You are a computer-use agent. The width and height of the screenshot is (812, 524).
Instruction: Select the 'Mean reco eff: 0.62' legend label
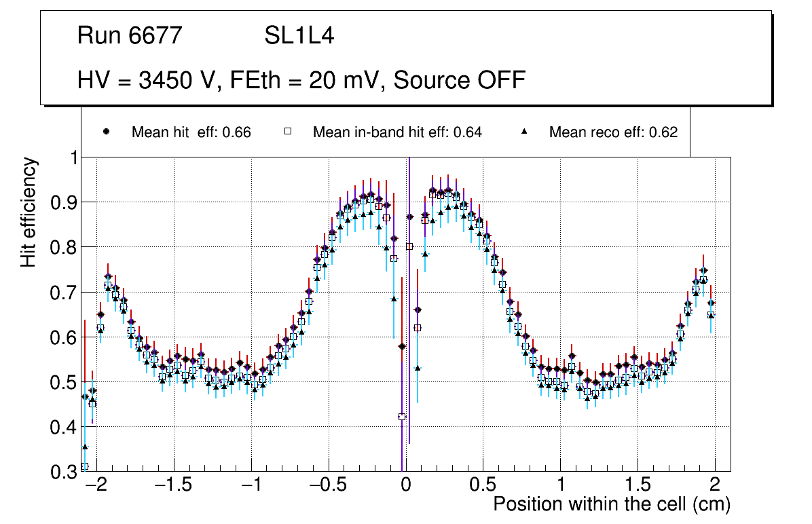(x=612, y=132)
